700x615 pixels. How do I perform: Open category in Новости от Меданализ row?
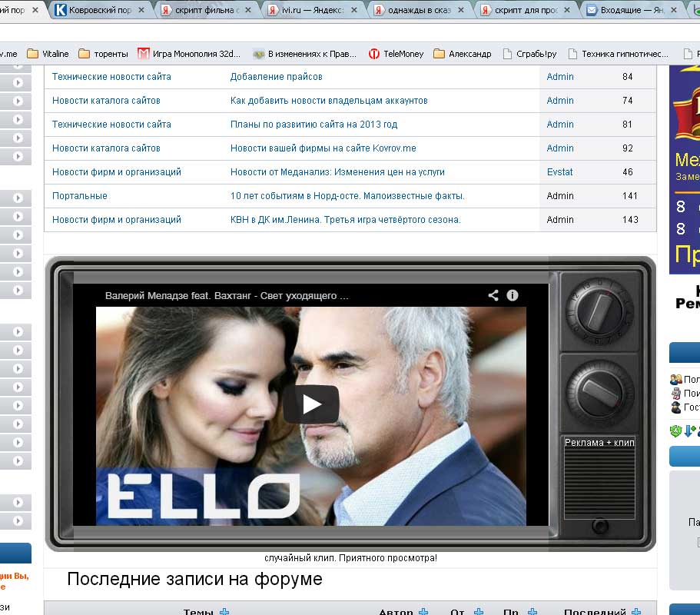click(117, 172)
